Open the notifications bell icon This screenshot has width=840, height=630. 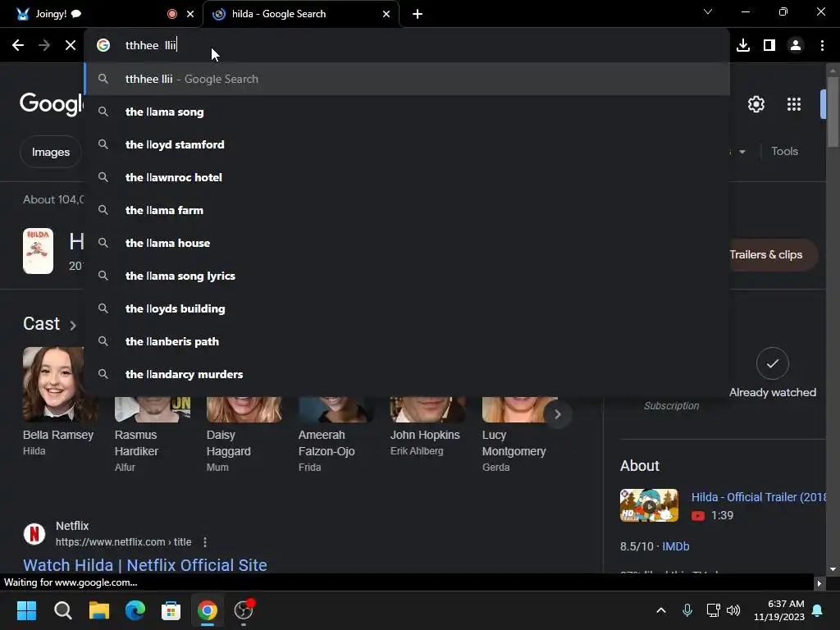(x=818, y=610)
